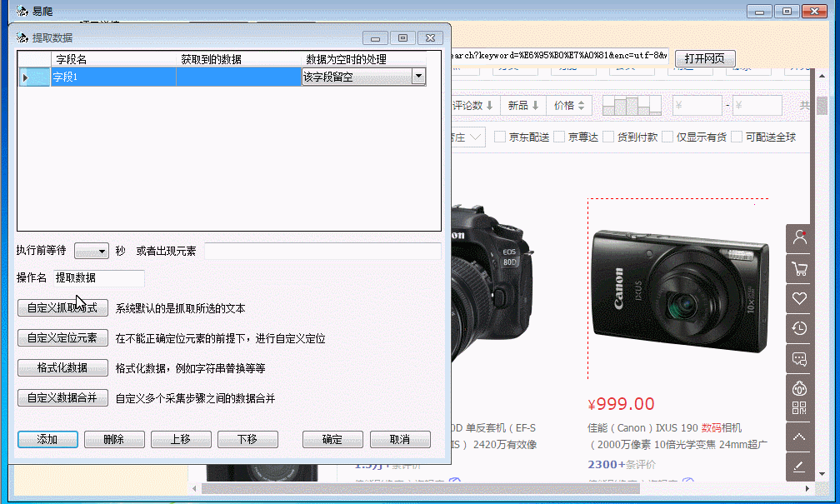Tick the 京东配送 checkbox
This screenshot has height=504, width=840.
click(500, 137)
